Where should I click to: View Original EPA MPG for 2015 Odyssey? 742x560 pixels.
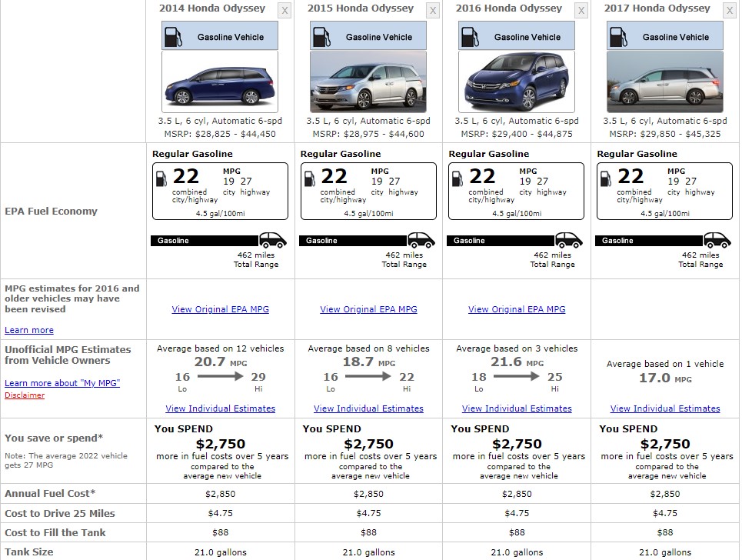click(368, 309)
